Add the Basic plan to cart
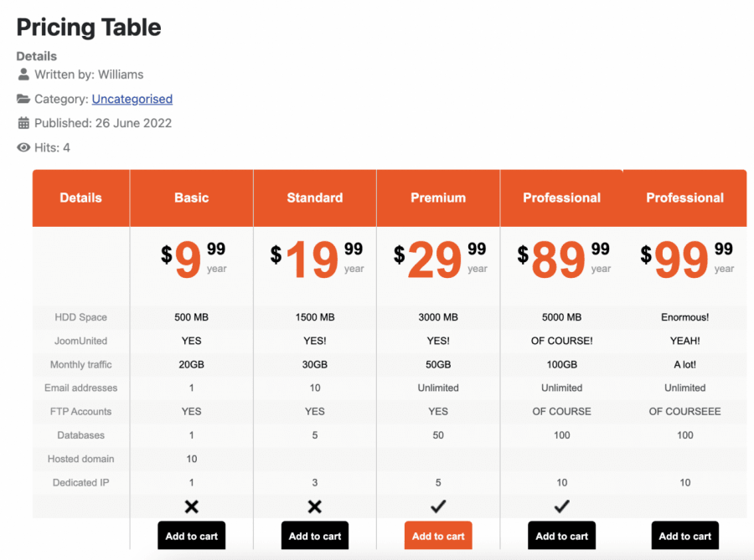 [192, 536]
